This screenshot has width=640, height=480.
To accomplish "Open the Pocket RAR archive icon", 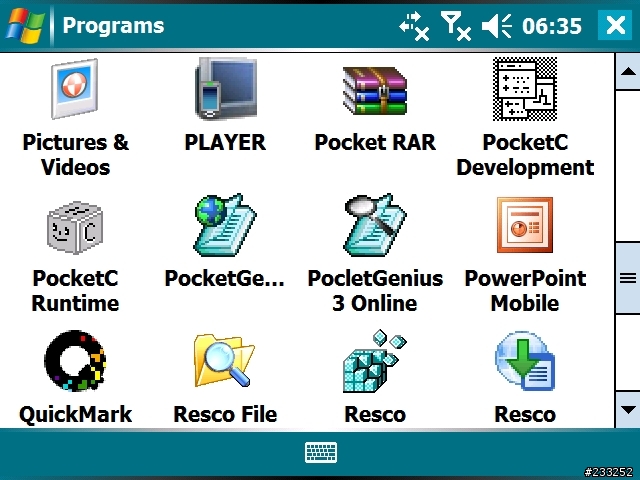I will tap(375, 90).
